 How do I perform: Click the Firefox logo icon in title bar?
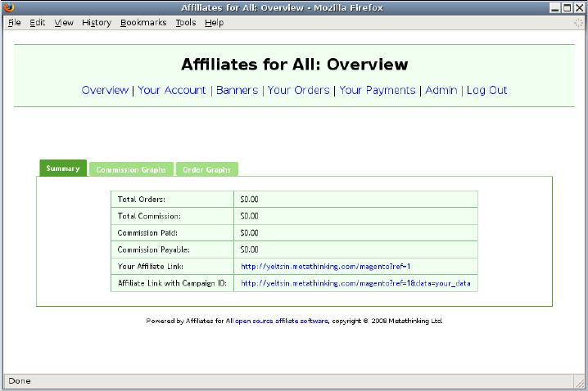(x=8, y=7)
